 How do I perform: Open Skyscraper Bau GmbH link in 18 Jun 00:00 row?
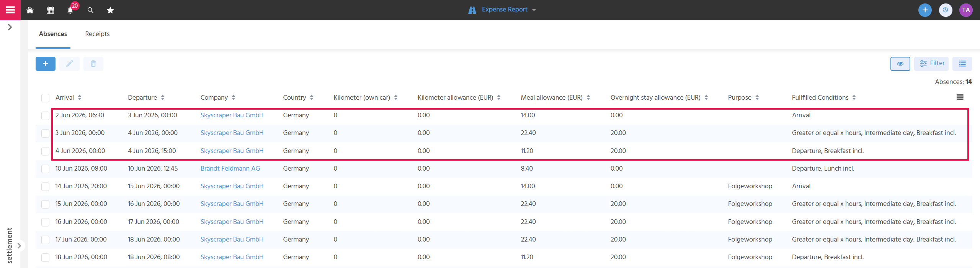click(x=232, y=257)
